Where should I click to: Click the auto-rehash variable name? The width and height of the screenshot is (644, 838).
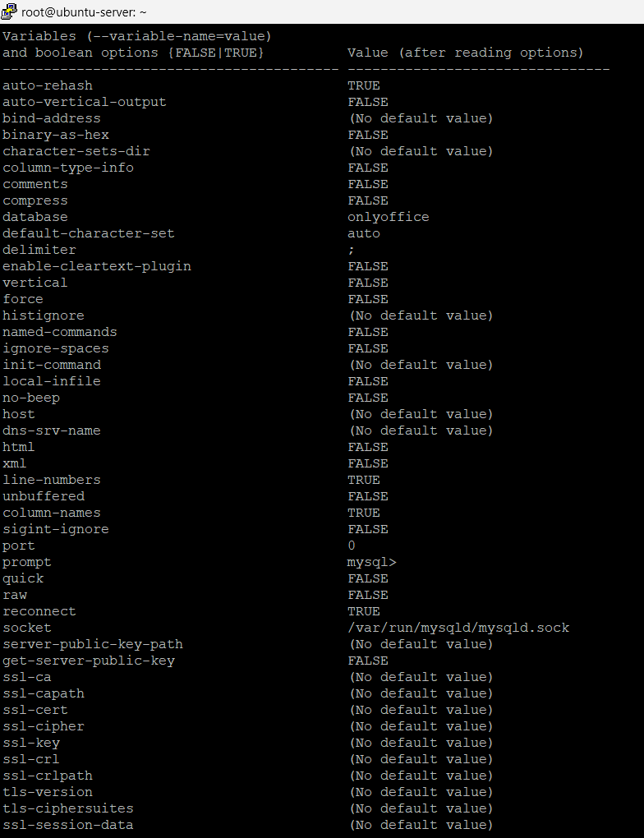[48, 85]
